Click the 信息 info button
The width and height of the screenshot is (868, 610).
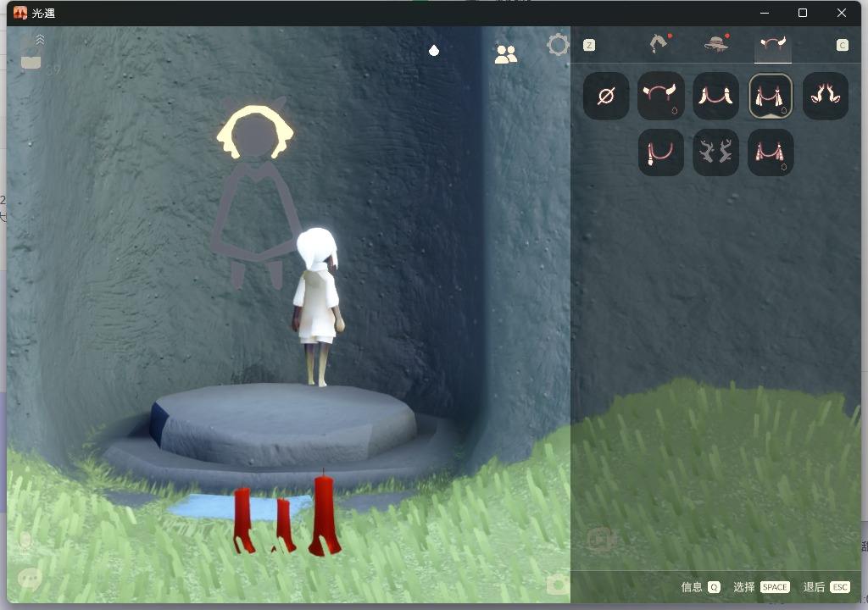(x=701, y=587)
